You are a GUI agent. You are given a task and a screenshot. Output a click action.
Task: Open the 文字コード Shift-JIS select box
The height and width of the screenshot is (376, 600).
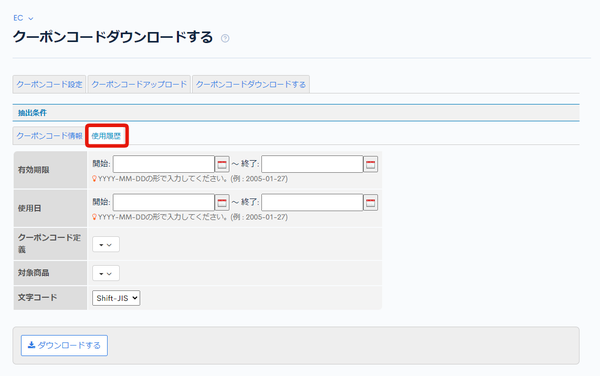coord(116,298)
